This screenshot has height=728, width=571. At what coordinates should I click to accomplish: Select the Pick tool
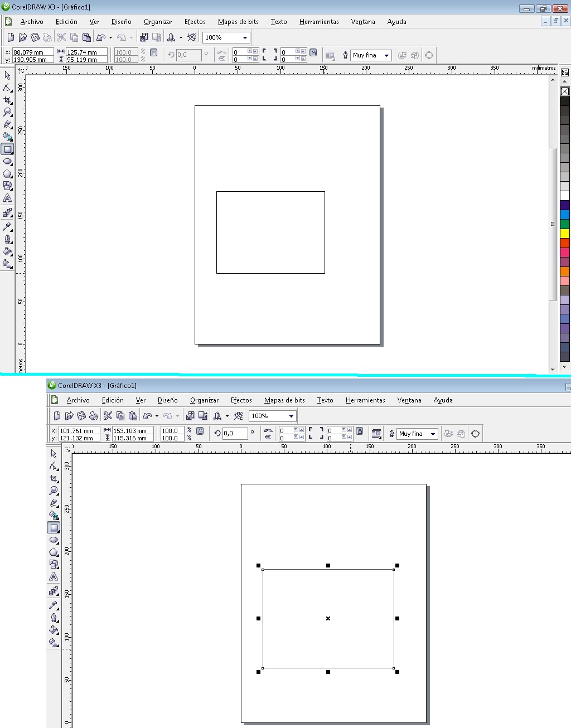point(7,75)
